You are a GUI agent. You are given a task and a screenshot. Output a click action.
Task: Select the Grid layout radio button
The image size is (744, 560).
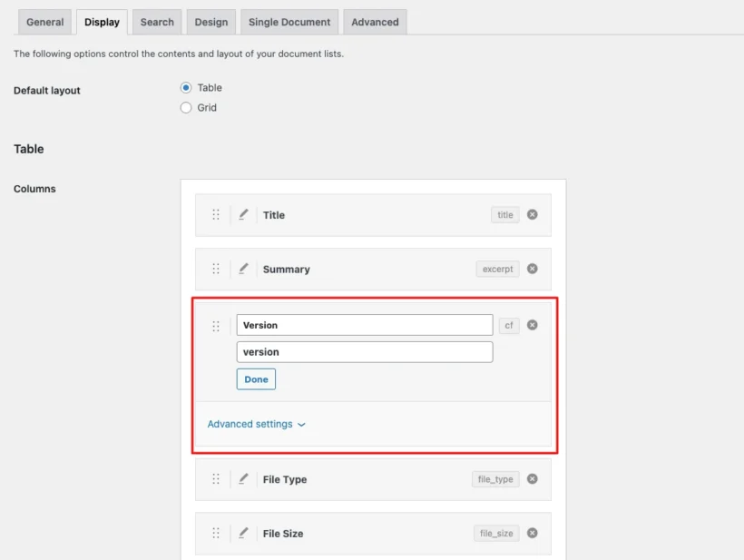[185, 107]
